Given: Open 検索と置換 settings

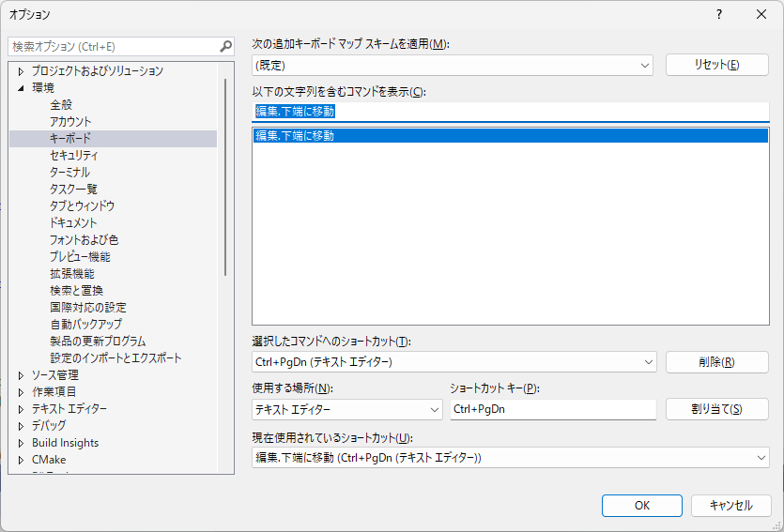Looking at the screenshot, I should 76,291.
